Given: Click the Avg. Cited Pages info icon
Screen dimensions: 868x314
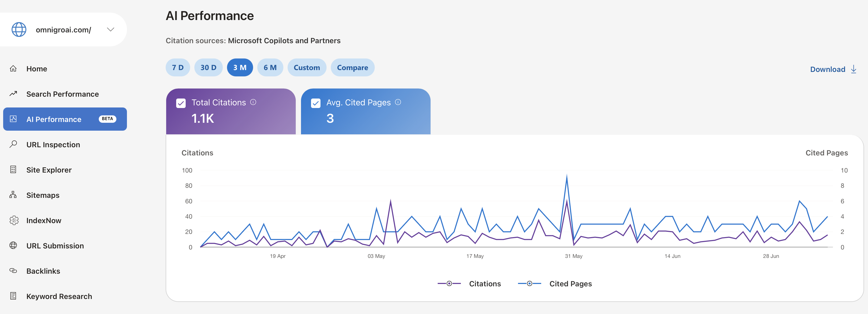Looking at the screenshot, I should point(398,102).
